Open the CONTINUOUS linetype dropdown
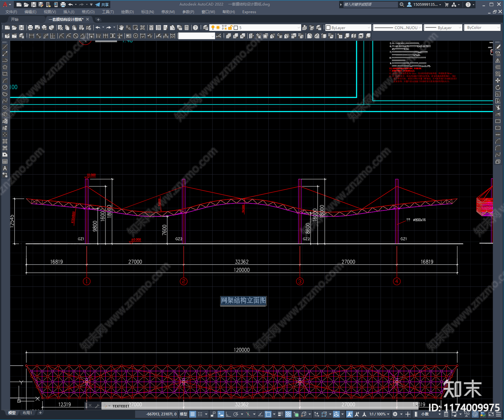 point(398,28)
